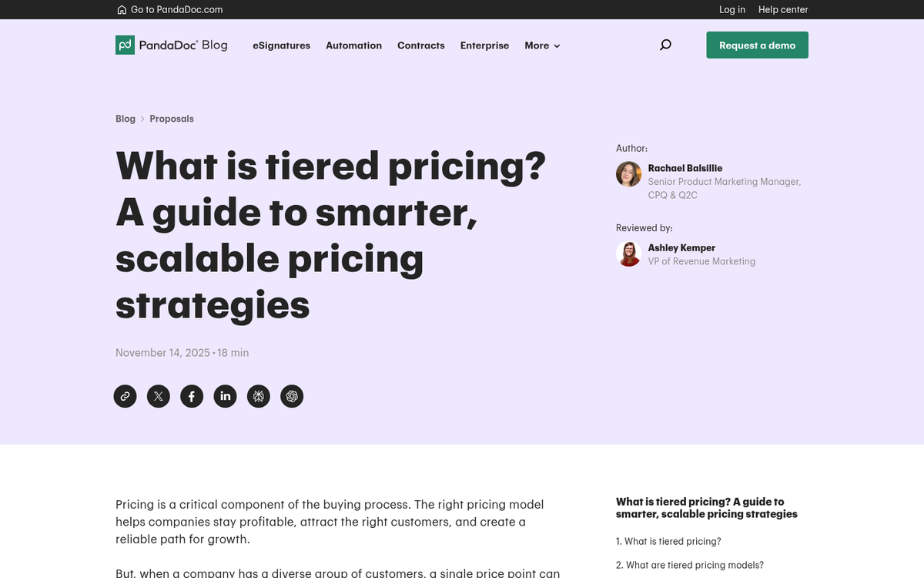Screen dimensions: 924x578
Task: Share the article on Facebook
Action: (x=191, y=396)
